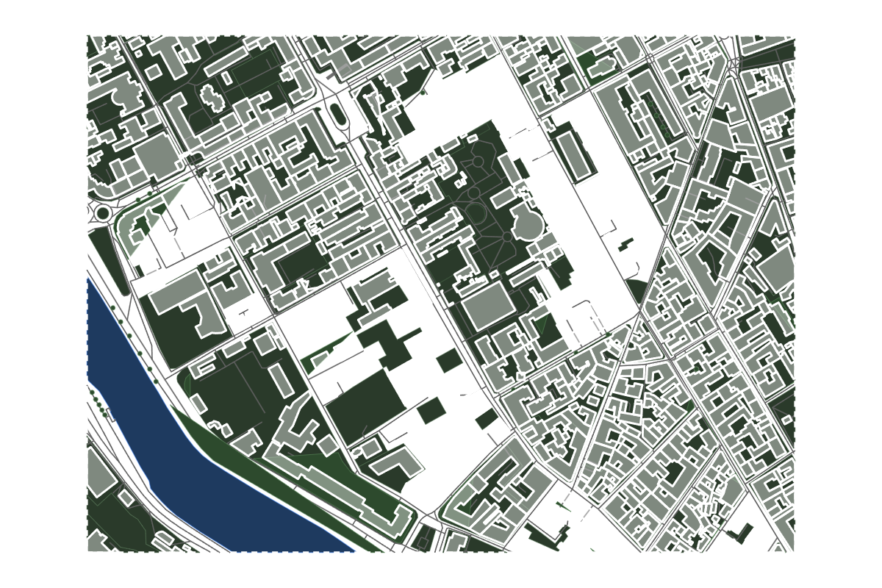Screen dimensions: 882x588
Task: Select the round grey building in map center
Action: [x=527, y=224]
